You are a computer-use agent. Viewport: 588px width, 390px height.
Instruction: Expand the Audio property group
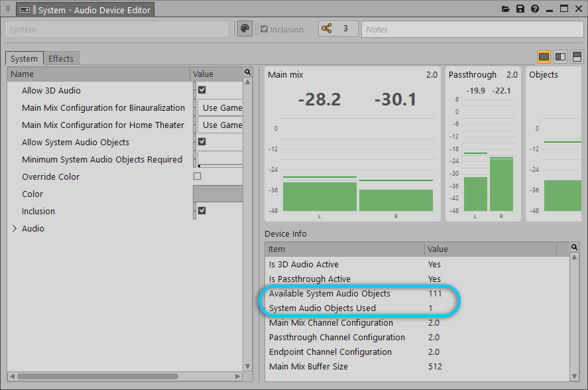click(15, 228)
